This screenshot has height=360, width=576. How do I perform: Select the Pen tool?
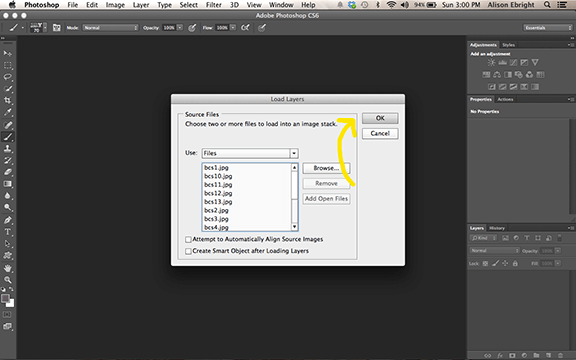coord(7,220)
